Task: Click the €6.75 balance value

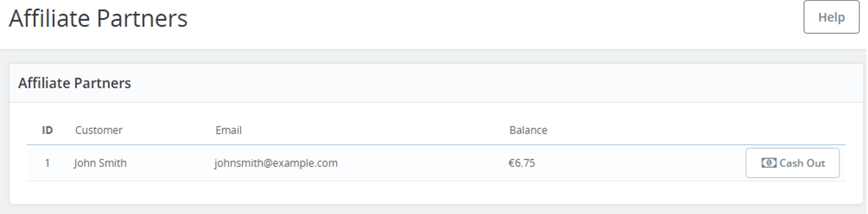Action: [521, 163]
